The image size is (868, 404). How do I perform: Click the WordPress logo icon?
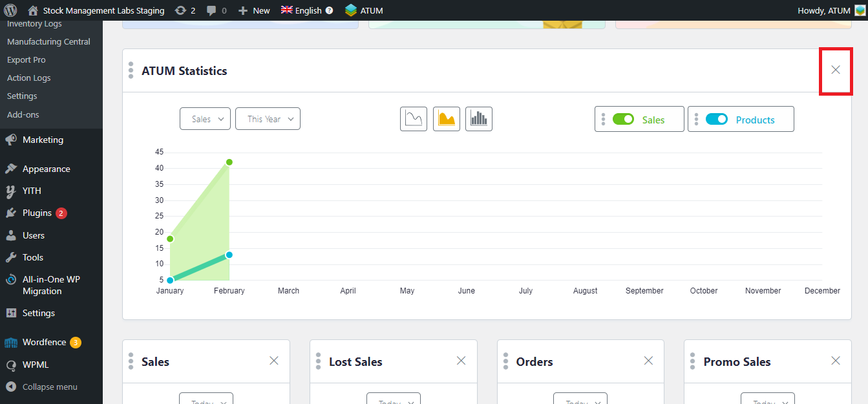[10, 10]
